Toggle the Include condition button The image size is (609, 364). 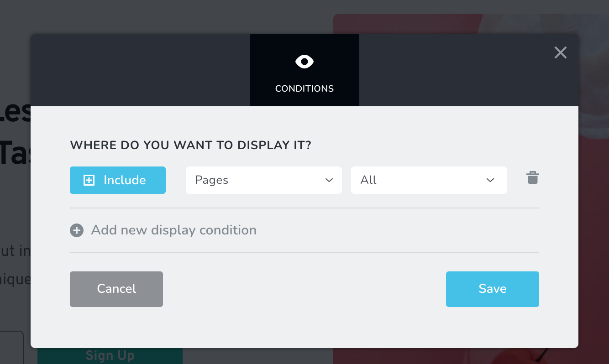[x=118, y=180]
